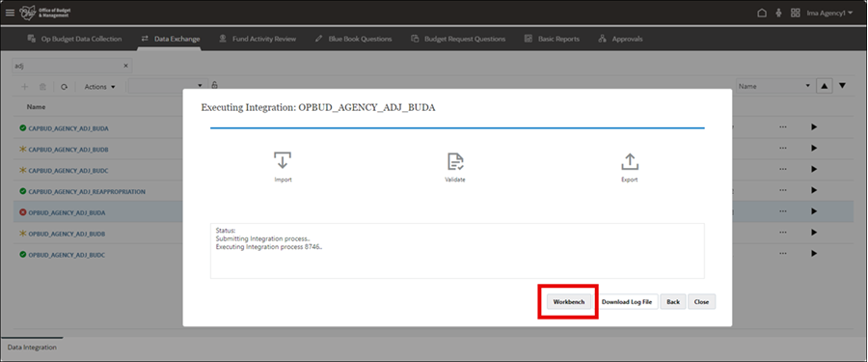Select CAPBUD_AGENCY_ADJ_BUDA integration

pos(68,128)
